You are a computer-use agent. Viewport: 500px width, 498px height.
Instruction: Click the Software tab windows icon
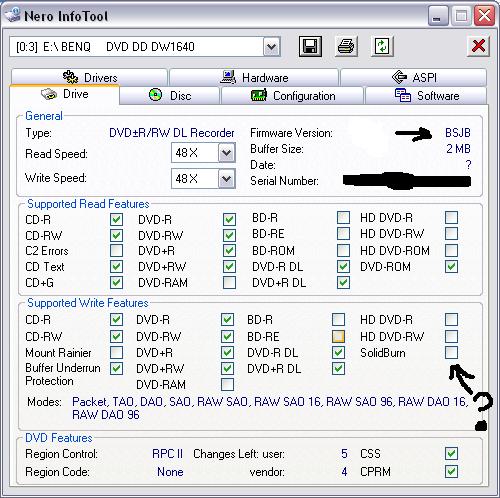(403, 95)
